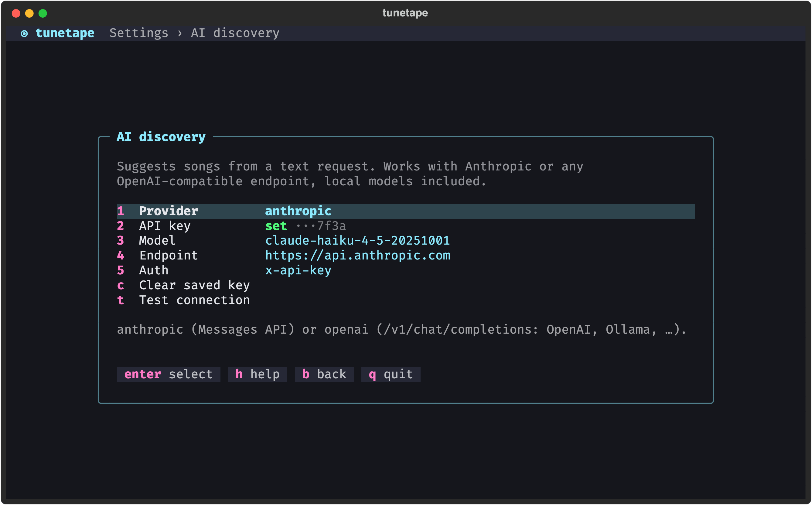Viewport: 812px width, 505px height.
Task: Click the https://api.anthropic.com endpoint value
Action: 357,256
